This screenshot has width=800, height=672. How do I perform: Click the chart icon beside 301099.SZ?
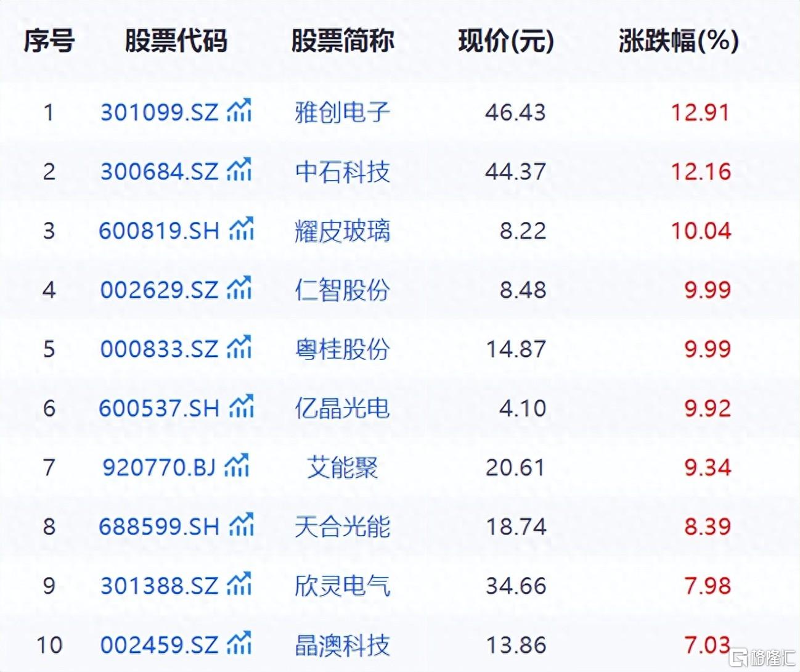pyautogui.click(x=239, y=111)
